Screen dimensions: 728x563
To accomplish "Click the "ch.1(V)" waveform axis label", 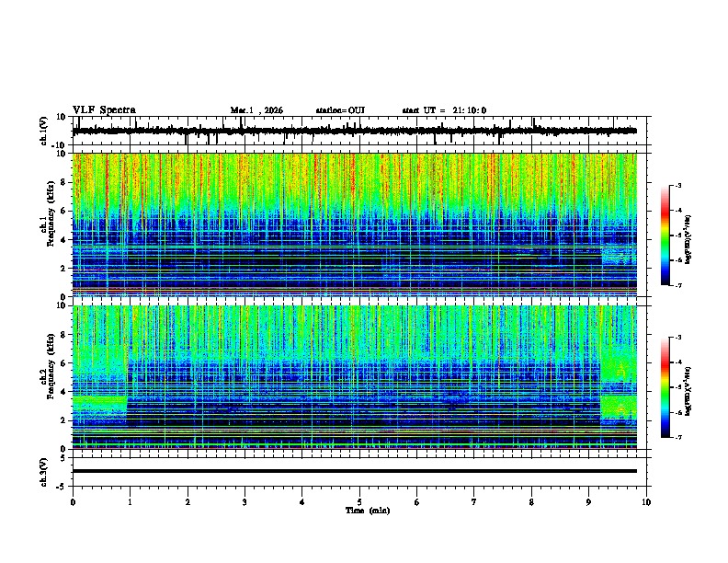I will coord(44,131).
